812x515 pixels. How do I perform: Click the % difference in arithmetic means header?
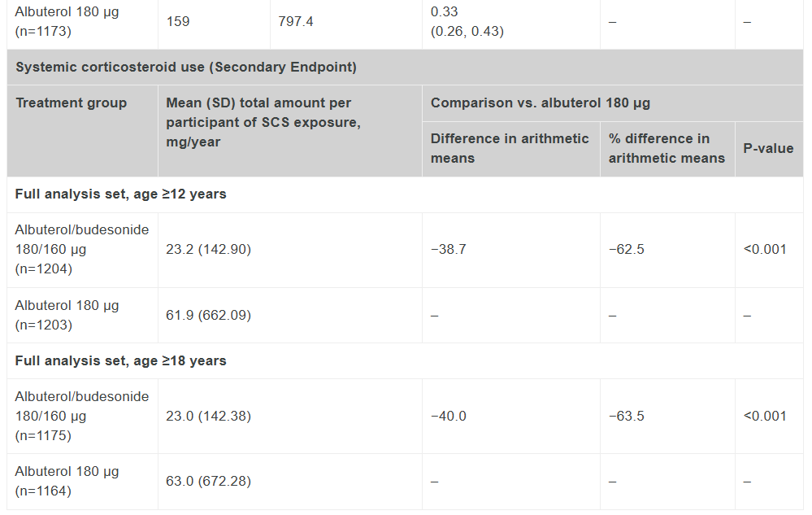pyautogui.click(x=667, y=149)
